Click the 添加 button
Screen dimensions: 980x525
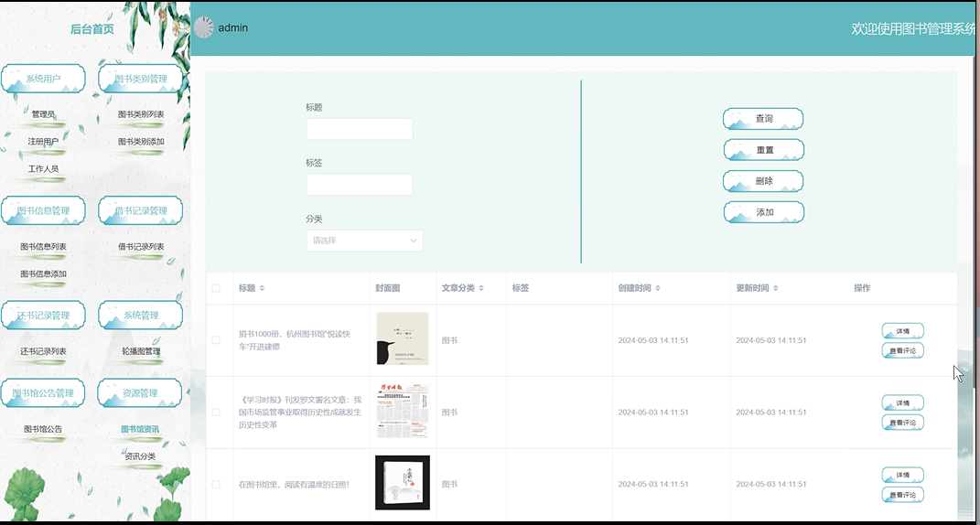(764, 212)
